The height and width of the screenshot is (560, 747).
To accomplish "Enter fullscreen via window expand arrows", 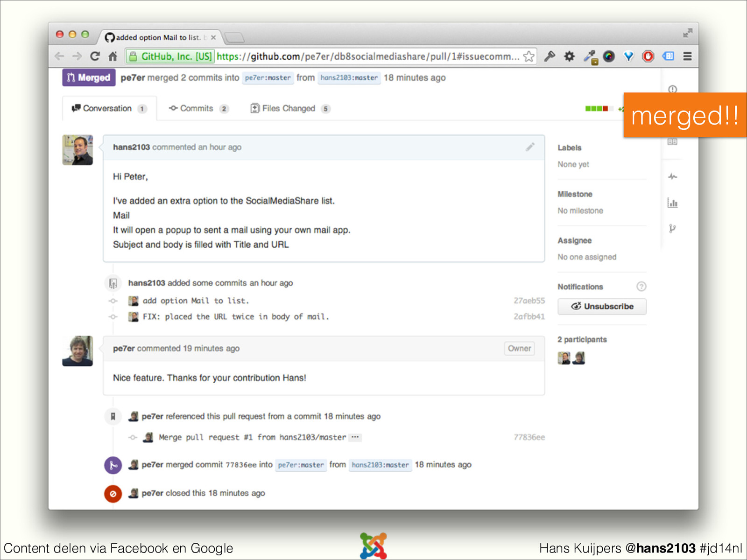I will point(687,33).
